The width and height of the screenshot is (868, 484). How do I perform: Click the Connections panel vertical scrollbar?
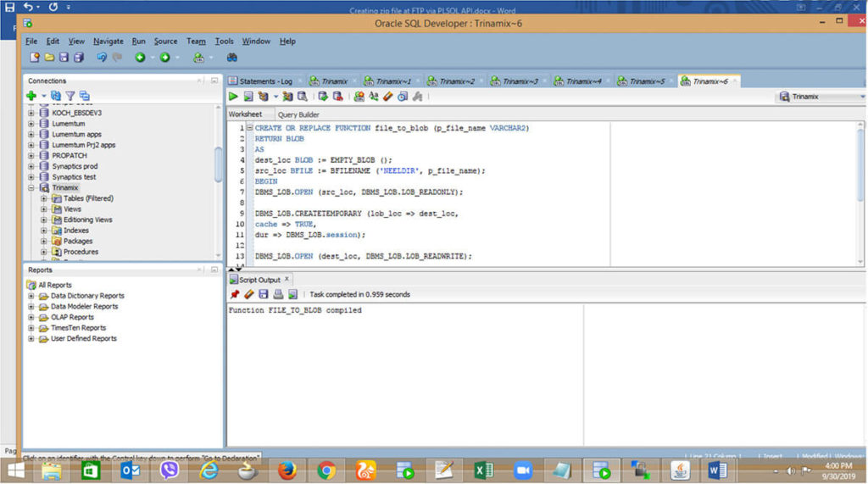pos(218,164)
